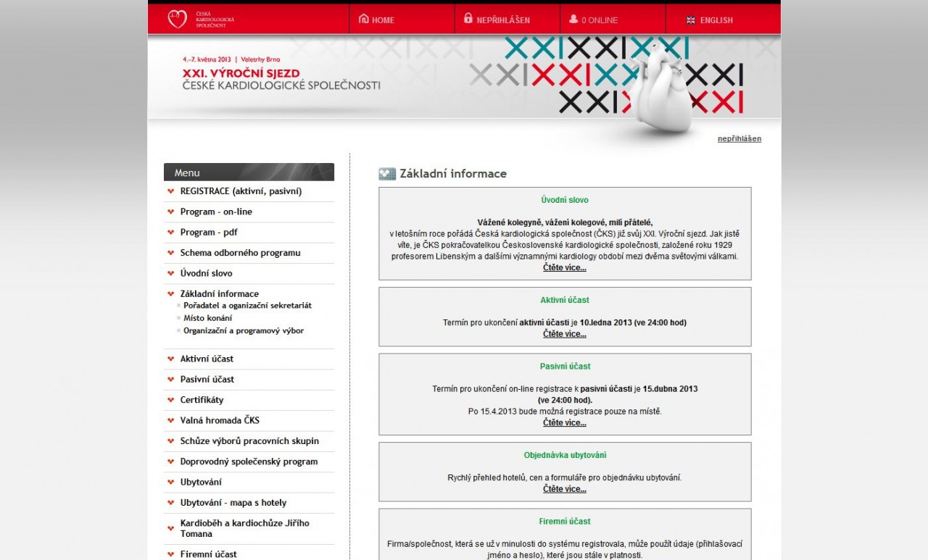Click the green Firemní účast box heading
Image resolution: width=928 pixels, height=560 pixels.
[x=565, y=522]
